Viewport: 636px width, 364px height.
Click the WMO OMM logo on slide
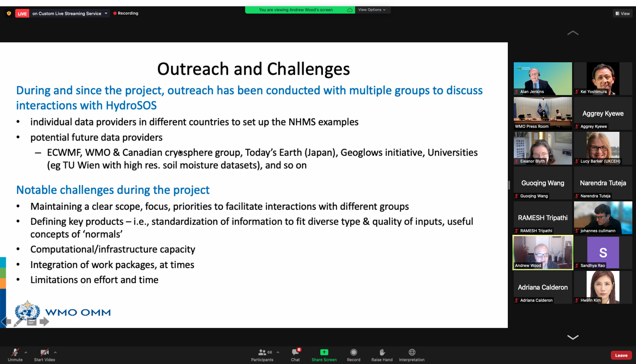click(63, 311)
